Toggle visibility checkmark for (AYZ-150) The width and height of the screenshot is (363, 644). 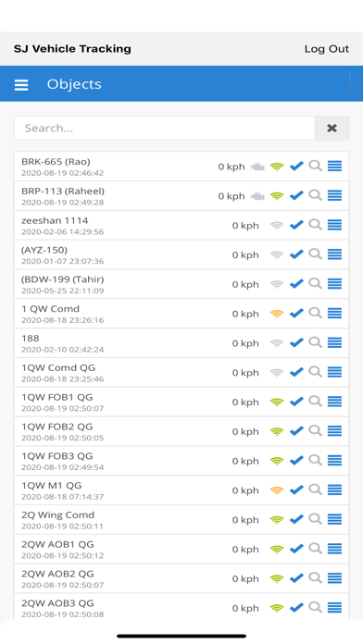click(x=296, y=254)
